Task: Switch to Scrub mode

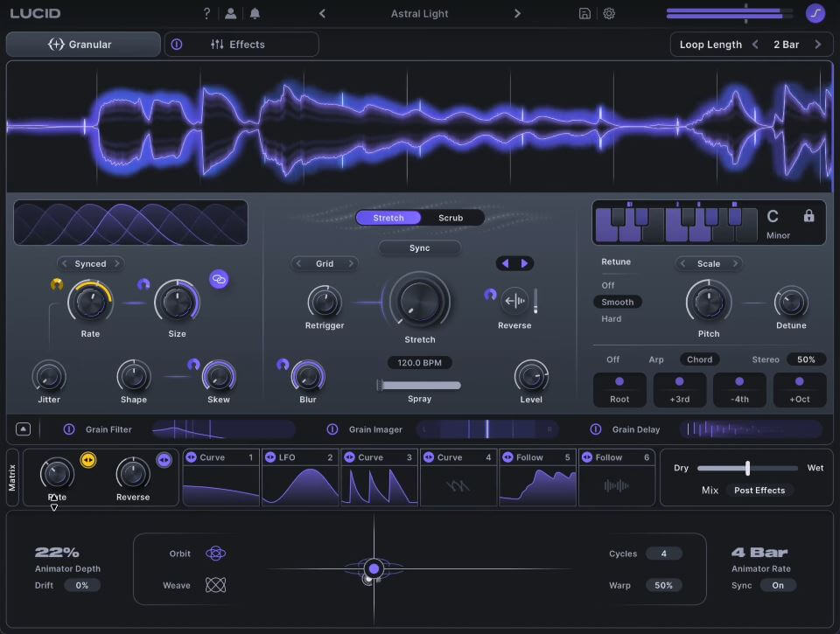Action: click(451, 218)
